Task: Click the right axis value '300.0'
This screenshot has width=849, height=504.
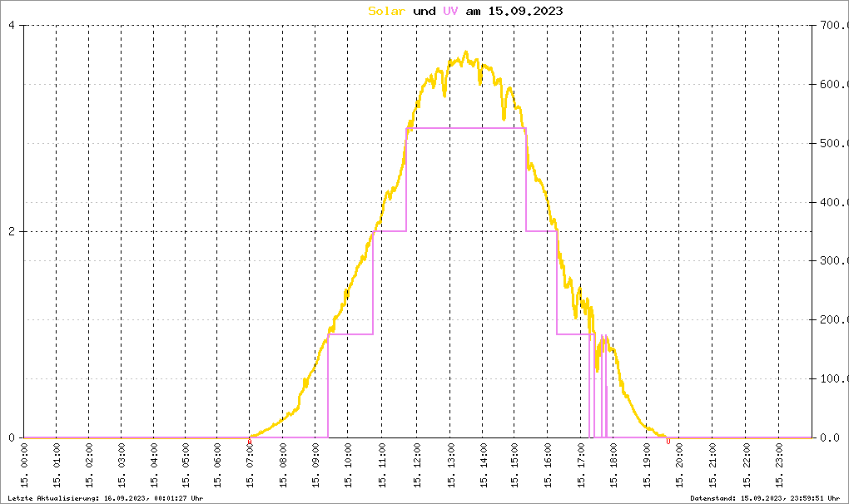Action: 833,260
